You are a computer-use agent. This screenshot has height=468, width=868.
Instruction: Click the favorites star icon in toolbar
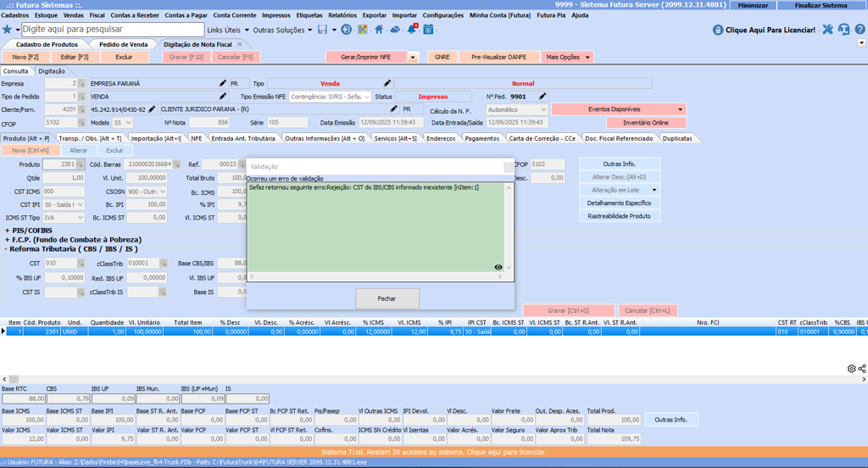(8, 30)
